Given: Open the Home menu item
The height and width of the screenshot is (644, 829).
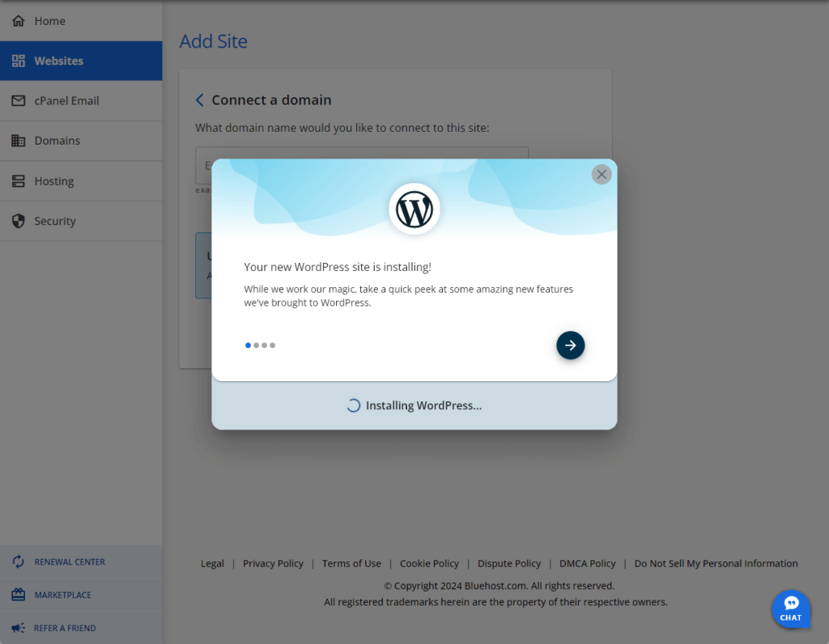Looking at the screenshot, I should [81, 20].
